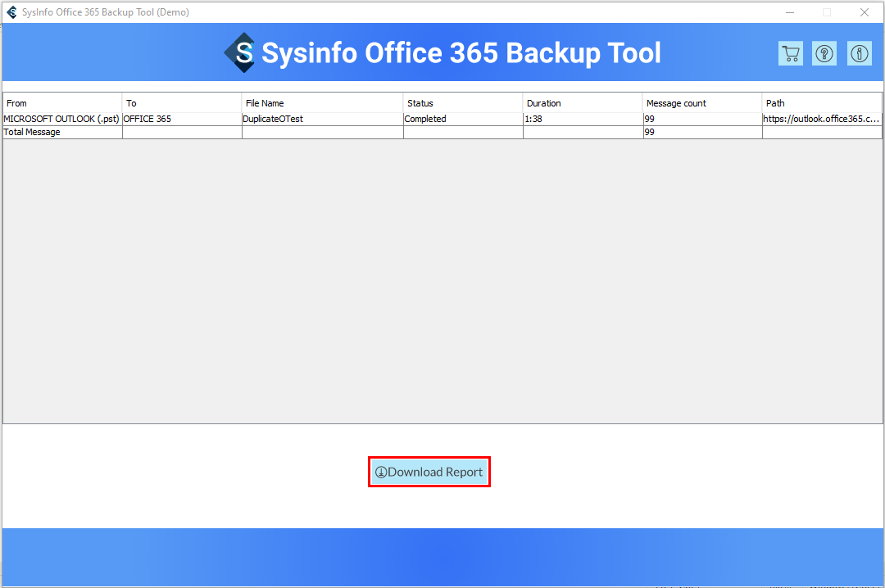885x588 pixels.
Task: Open the help question mark icon
Action: coord(824,53)
